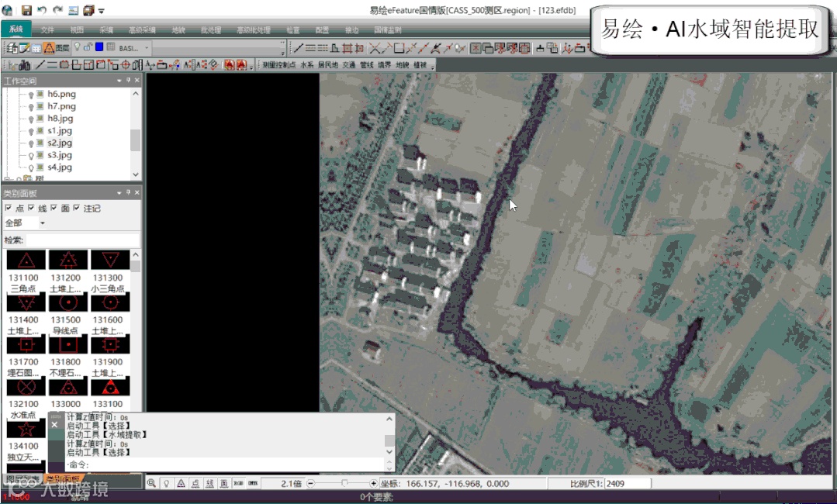
Task: Toggle the light bulb layer visibility icon
Action: click(77, 47)
